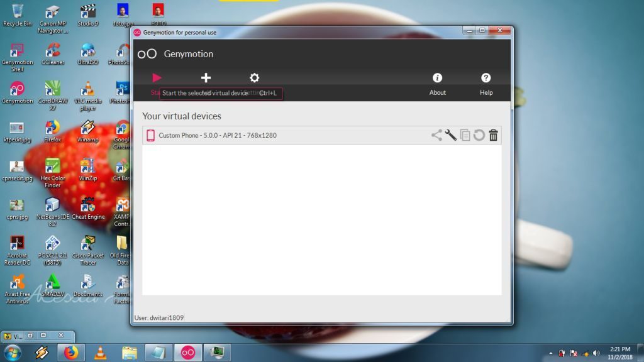The width and height of the screenshot is (644, 362).
Task: Select Genymotion Shell desktop shortcut
Action: click(17, 57)
